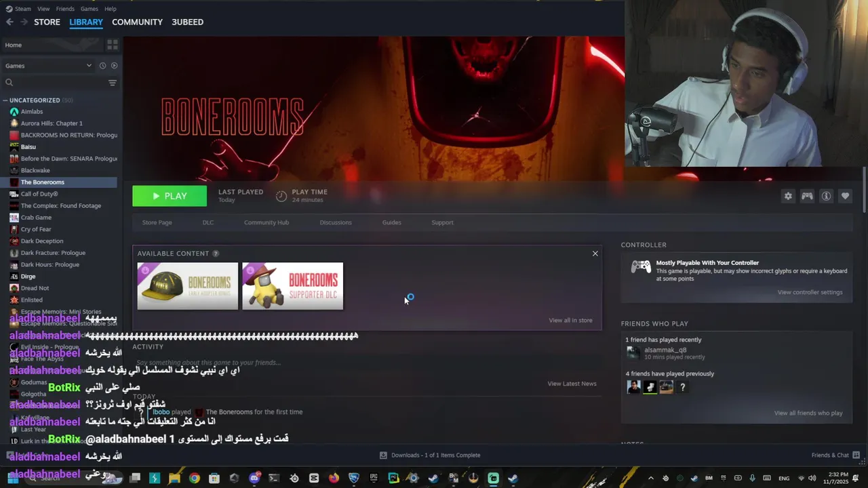Image resolution: width=868 pixels, height=488 pixels.
Task: Open alsammak_q8 friend profile
Action: coord(665,350)
